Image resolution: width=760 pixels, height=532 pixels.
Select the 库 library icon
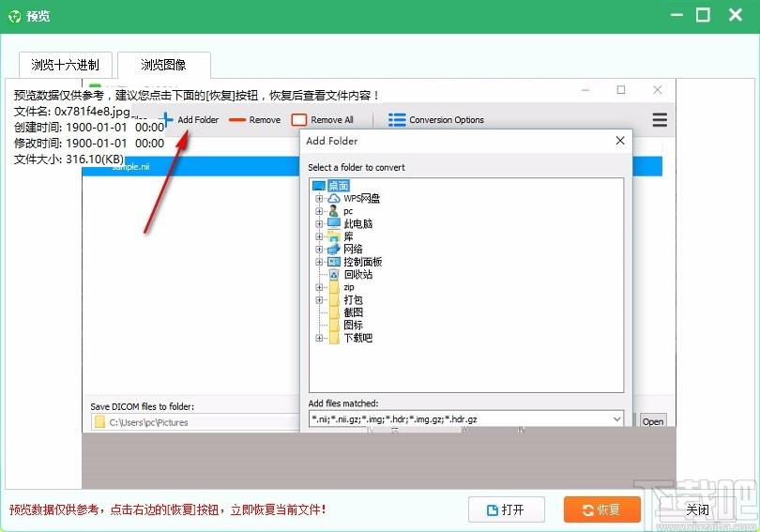click(x=334, y=236)
